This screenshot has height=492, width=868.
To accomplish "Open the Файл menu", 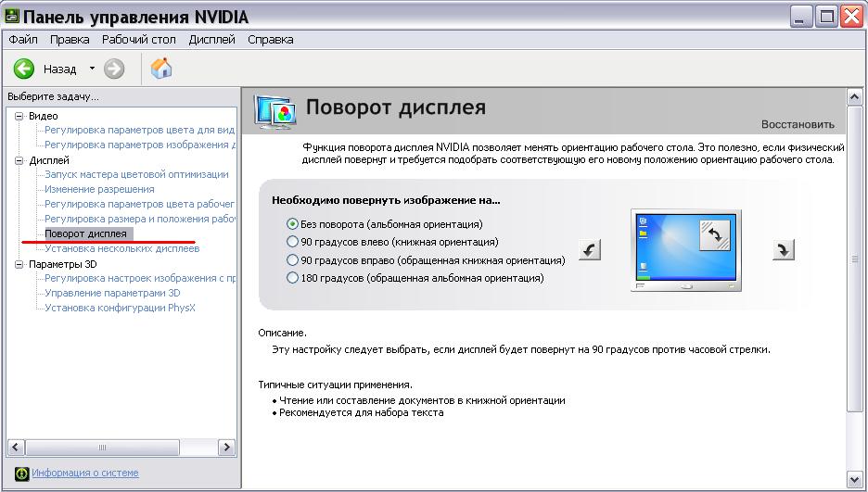I will 23,40.
